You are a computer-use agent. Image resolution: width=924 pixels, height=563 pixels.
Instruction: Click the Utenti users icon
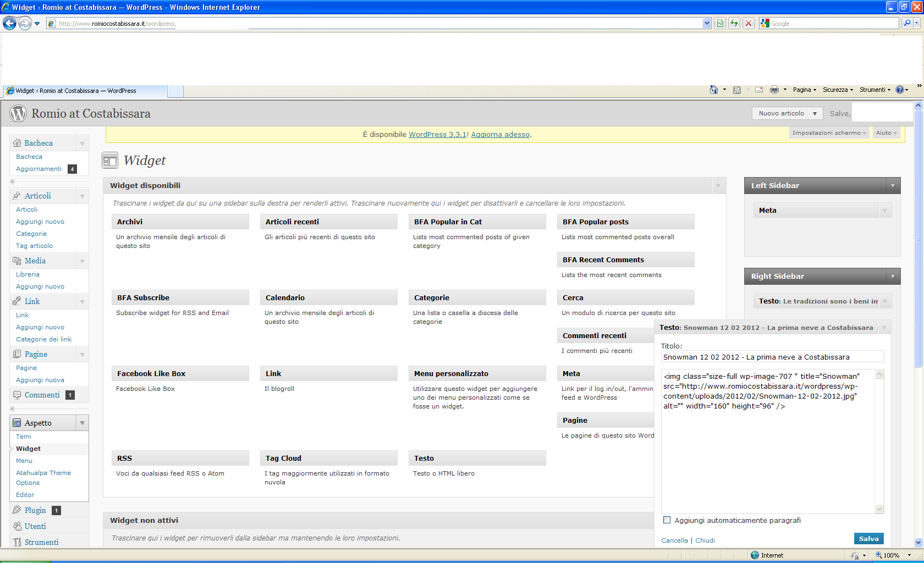pyautogui.click(x=17, y=526)
